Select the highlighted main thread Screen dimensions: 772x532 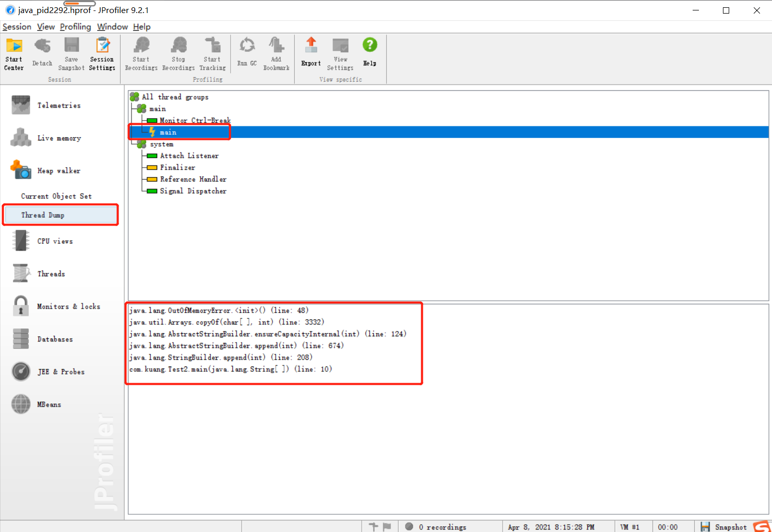[168, 132]
